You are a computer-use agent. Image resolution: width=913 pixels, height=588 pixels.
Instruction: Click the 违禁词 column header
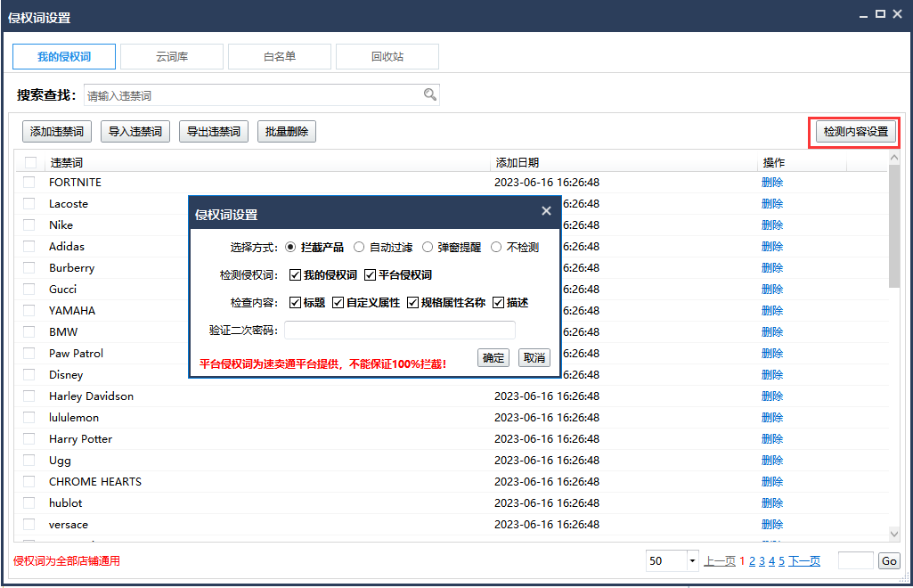67,162
